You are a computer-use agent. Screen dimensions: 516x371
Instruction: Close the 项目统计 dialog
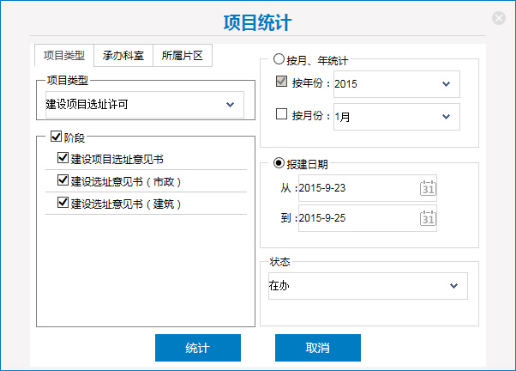(499, 18)
